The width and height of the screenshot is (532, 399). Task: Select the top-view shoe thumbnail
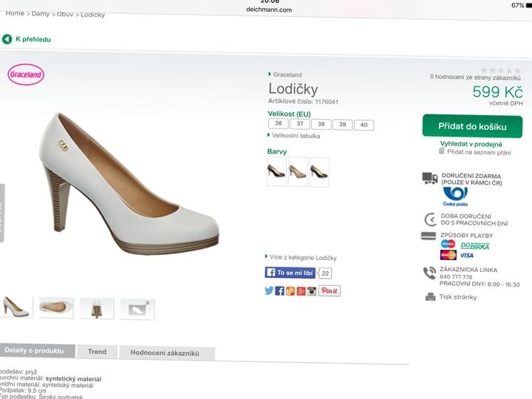(x=57, y=307)
